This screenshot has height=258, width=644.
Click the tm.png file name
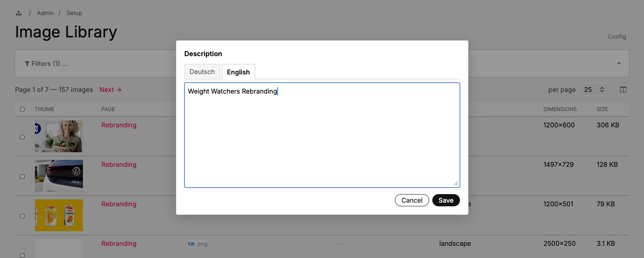point(197,244)
